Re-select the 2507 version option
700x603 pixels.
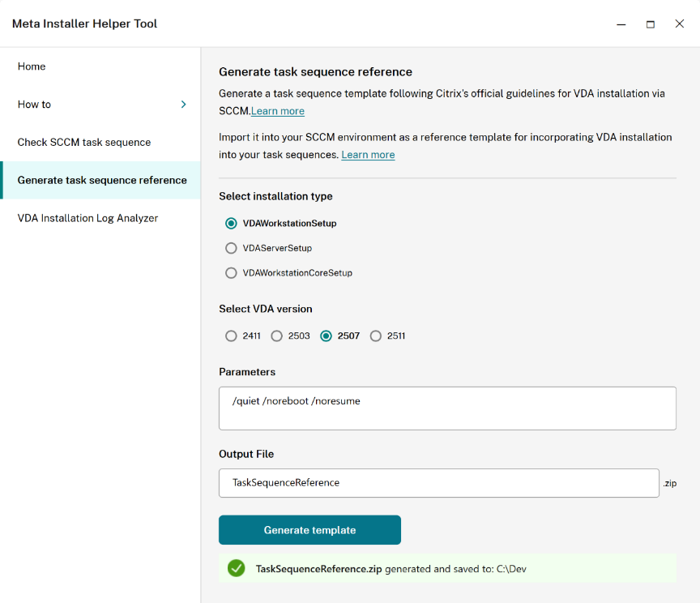click(x=327, y=336)
